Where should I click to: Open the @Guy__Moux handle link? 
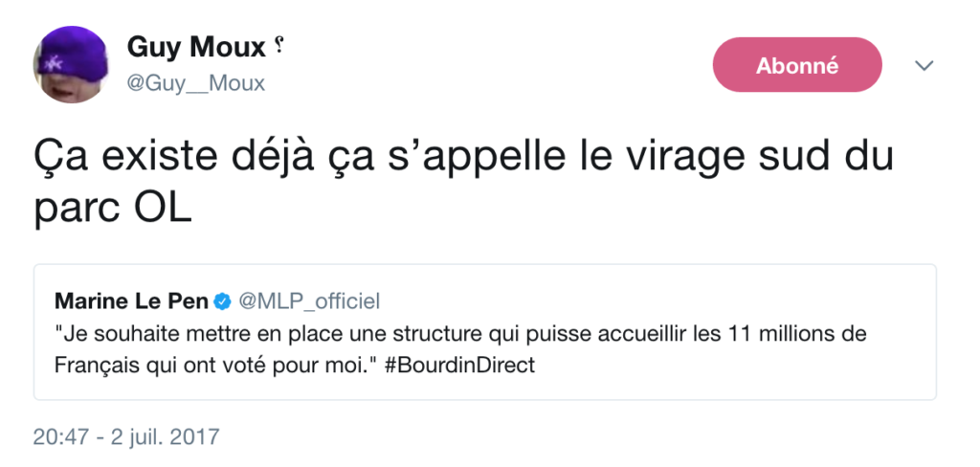click(196, 83)
